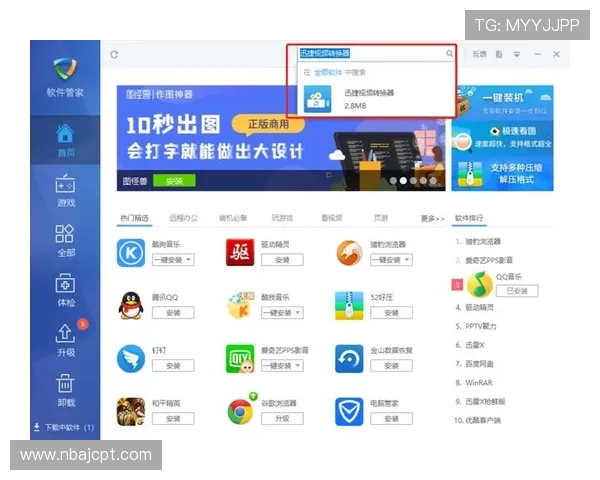The image size is (600, 480).
Task: Install 钉钉 with 安装 button
Action: [x=173, y=366]
